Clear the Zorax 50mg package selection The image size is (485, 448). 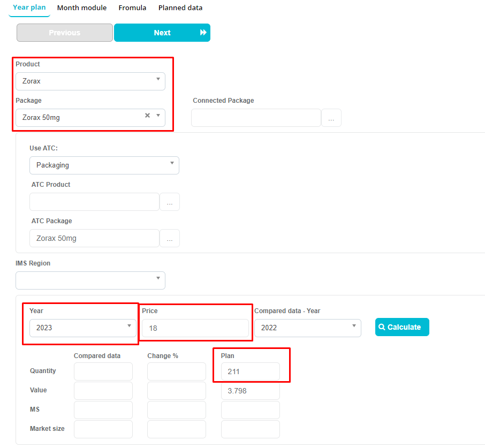[x=147, y=116]
